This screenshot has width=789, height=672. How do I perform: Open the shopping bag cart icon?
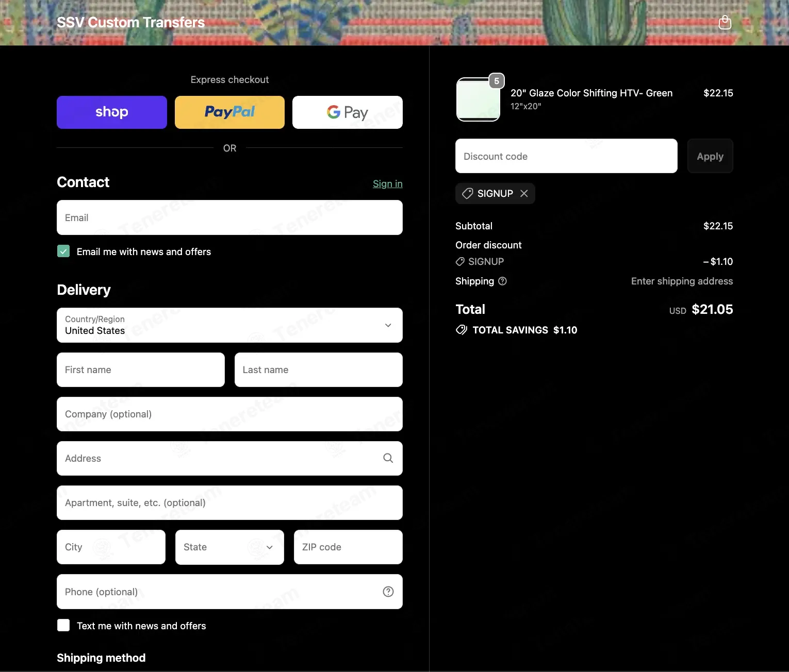click(725, 22)
